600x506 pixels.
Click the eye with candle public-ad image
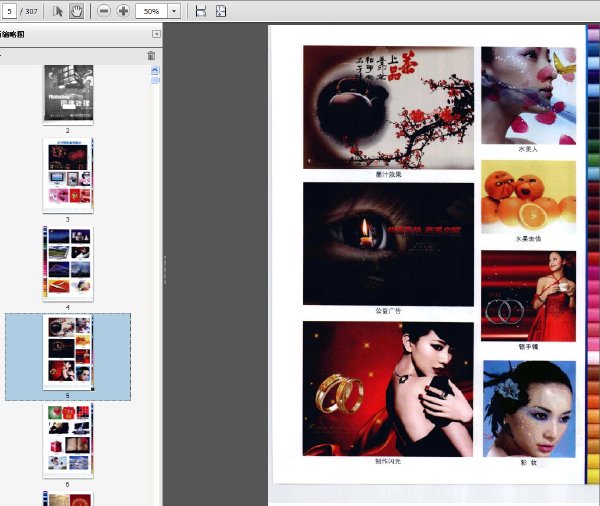coord(388,244)
